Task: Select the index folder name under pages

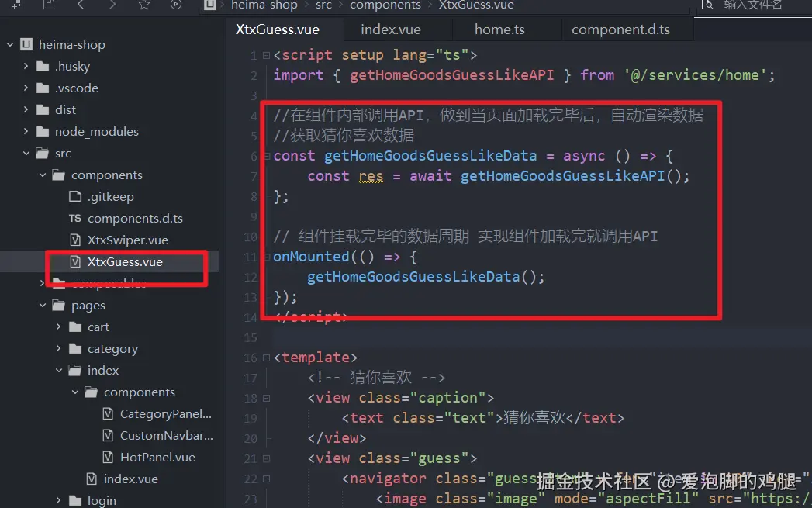Action: (103, 370)
